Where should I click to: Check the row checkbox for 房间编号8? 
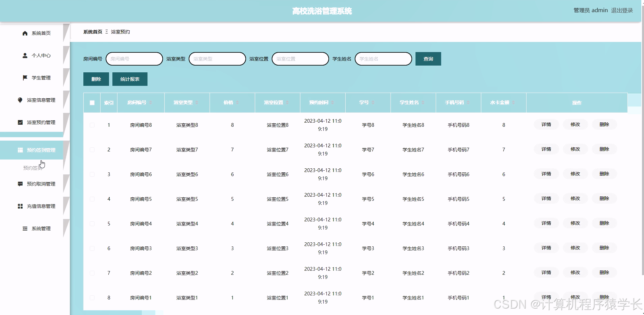(92, 125)
